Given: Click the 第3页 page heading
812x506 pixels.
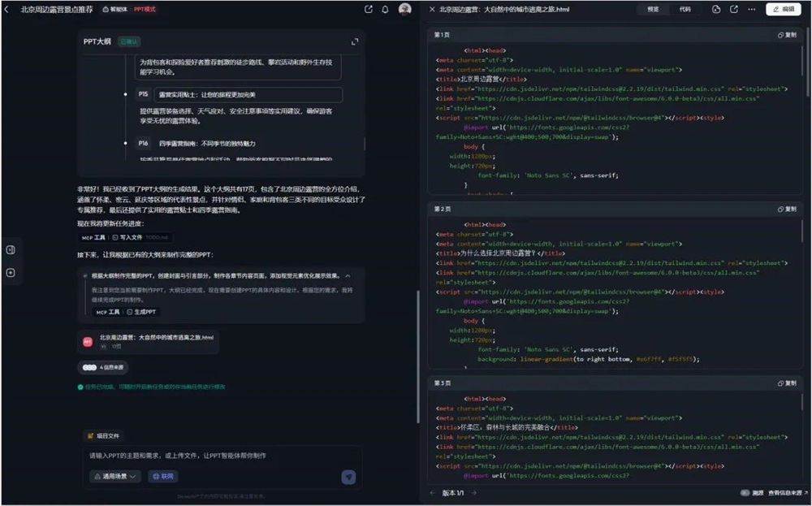Looking at the screenshot, I should point(443,383).
